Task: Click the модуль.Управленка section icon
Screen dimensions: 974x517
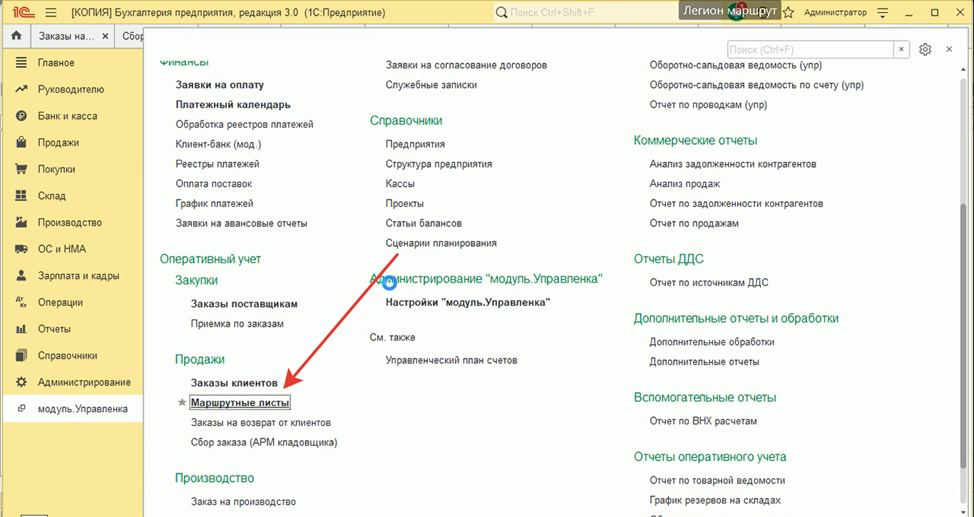Action: click(x=21, y=409)
